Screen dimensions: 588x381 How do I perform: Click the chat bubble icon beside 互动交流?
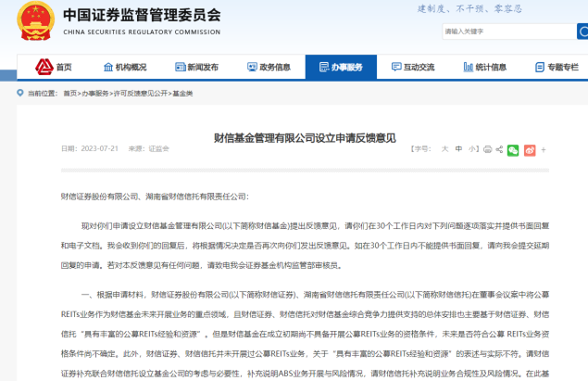(x=396, y=67)
